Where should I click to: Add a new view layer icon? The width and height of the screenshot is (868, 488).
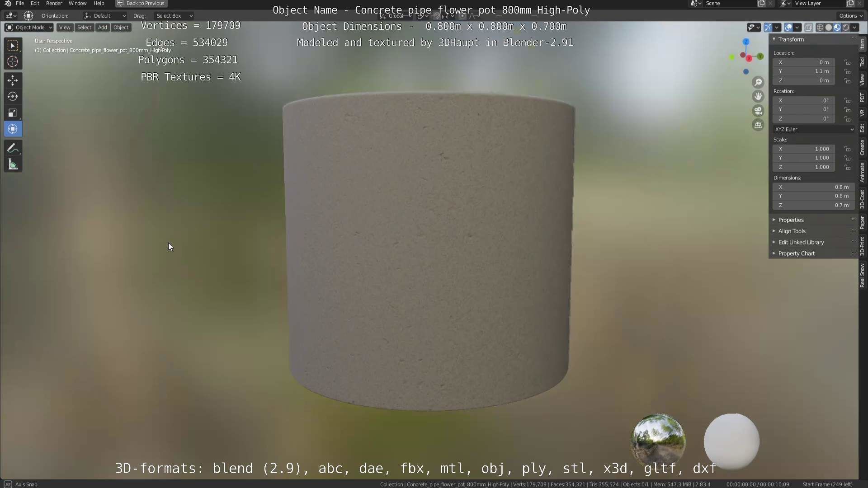850,3
